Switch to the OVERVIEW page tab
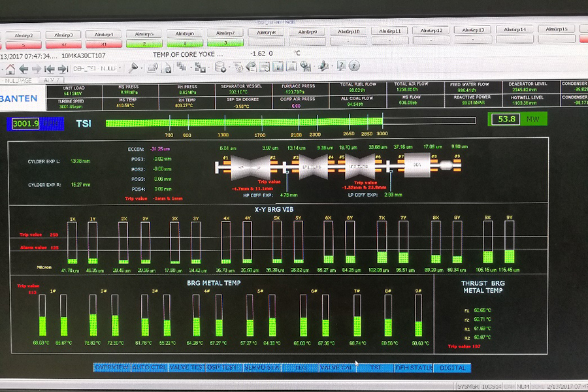The height and width of the screenshot is (392, 588). [x=112, y=368]
